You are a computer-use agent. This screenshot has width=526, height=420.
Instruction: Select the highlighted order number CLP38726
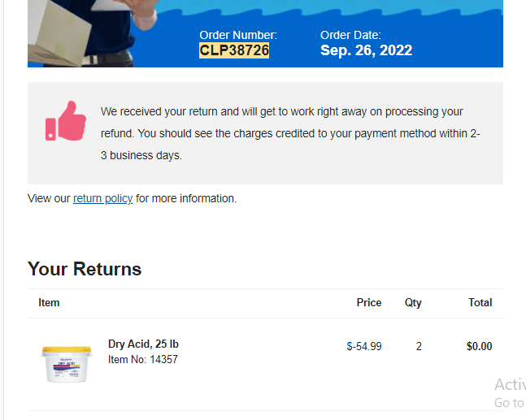(234, 50)
